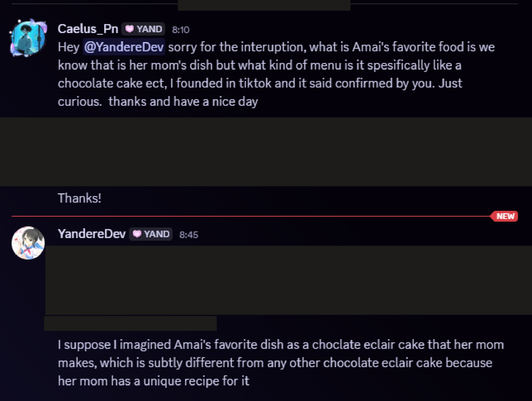Viewport: 532px width, 401px height.
Task: Click the 8:10 message timestamp
Action: 181,30
